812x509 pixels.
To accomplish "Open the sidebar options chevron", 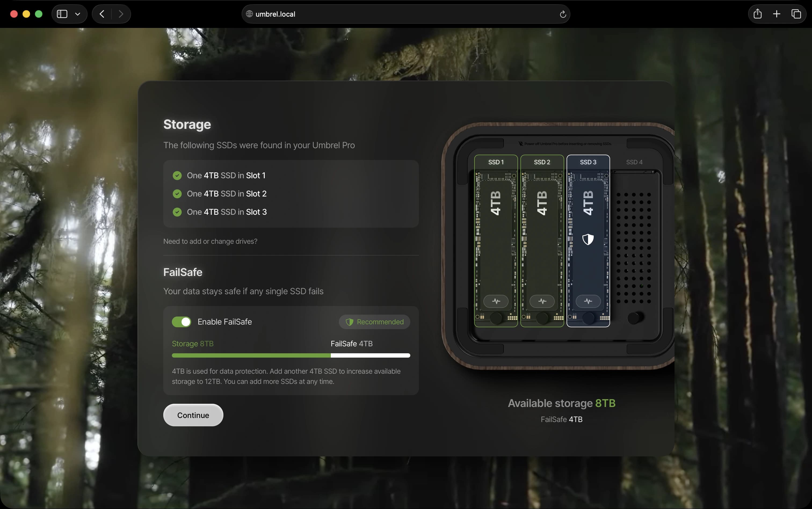I will tap(77, 14).
